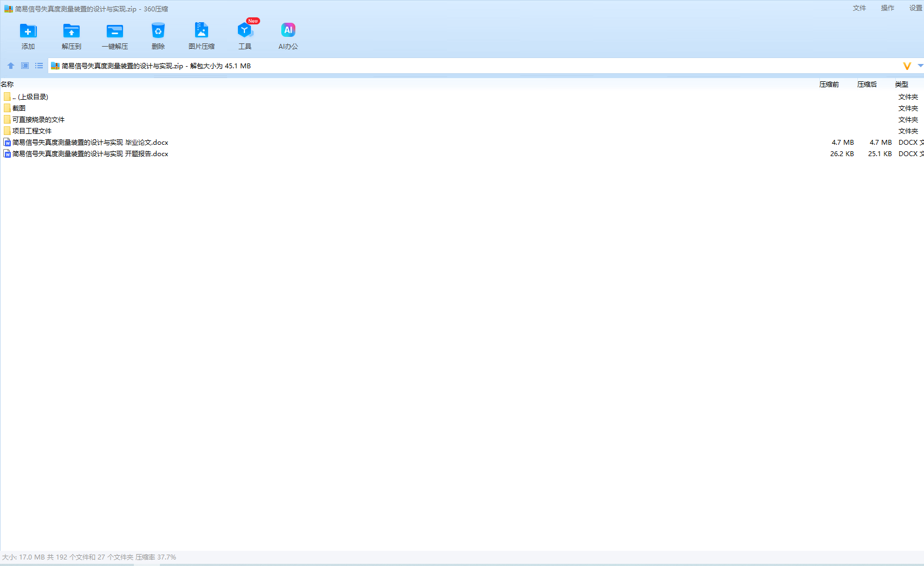The image size is (924, 566).
Task: Click the status bar size summary text
Action: click(89, 557)
